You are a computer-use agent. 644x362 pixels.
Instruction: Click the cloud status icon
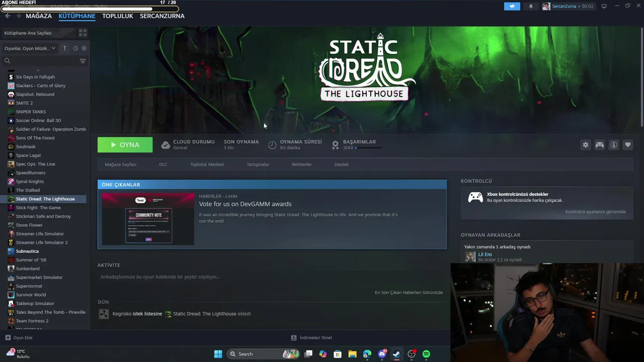(166, 145)
